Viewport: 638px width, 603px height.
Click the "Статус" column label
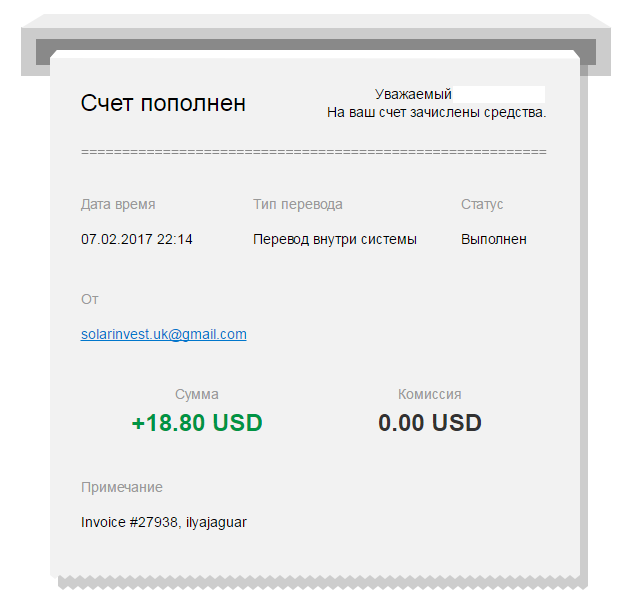482,204
